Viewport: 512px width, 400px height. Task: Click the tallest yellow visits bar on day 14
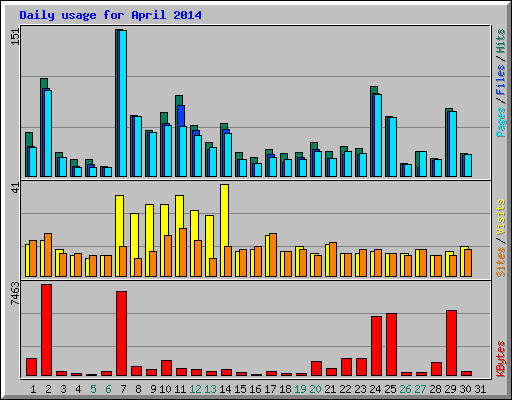pyautogui.click(x=224, y=215)
